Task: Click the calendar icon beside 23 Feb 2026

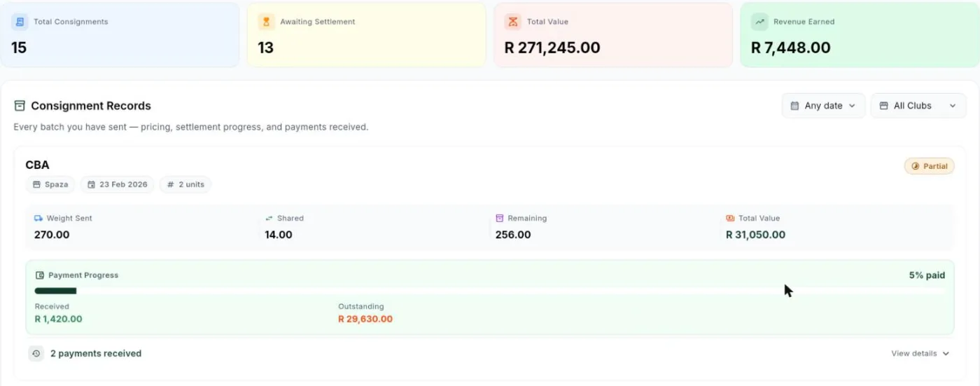Action: click(x=91, y=185)
